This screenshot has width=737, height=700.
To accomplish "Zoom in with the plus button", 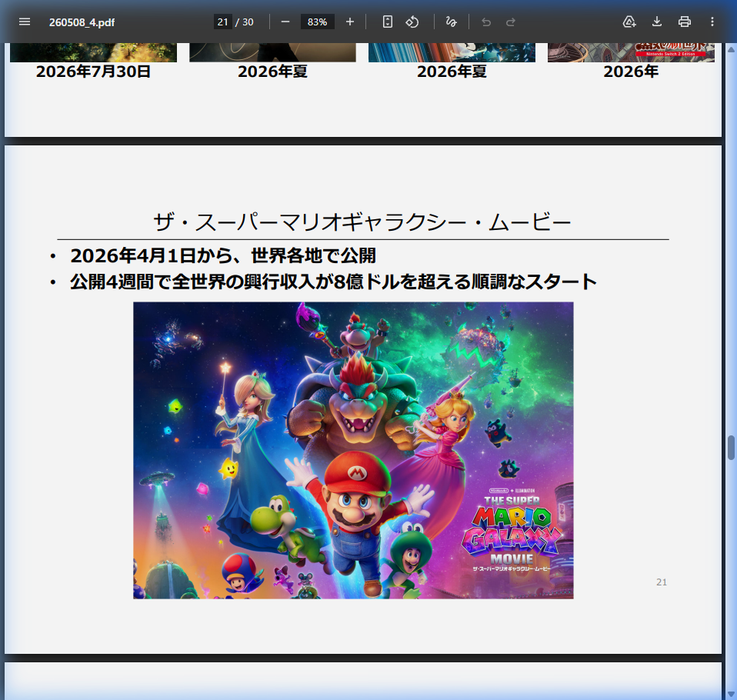I will pyautogui.click(x=350, y=22).
